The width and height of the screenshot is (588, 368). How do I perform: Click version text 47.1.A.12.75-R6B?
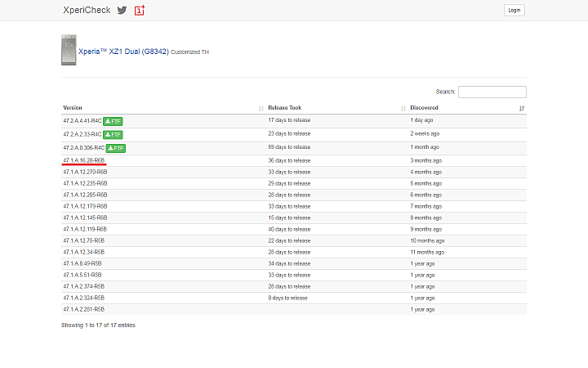coord(83,240)
